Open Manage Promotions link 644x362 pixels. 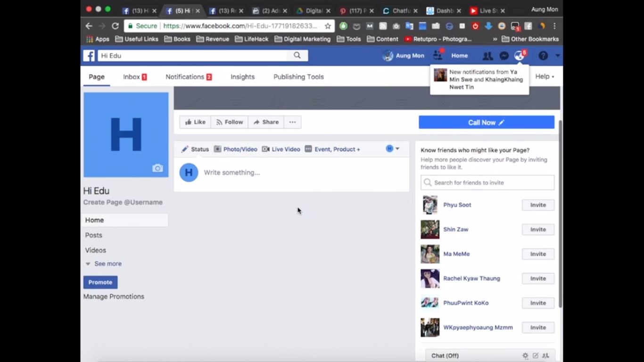[x=114, y=296]
